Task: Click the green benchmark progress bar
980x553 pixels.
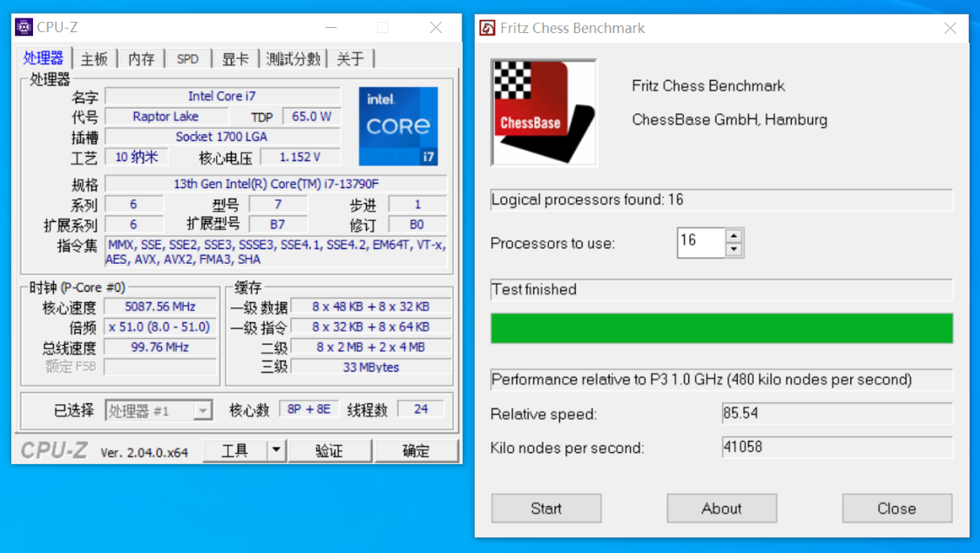Action: tap(722, 328)
